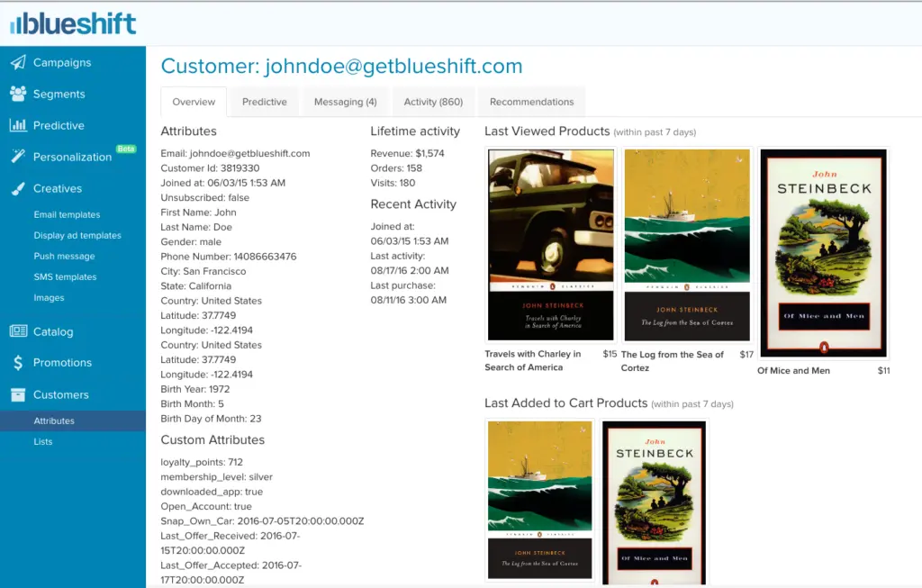Screen dimensions: 922x588
Task: Click 'Visits: 180' line
Action: click(393, 183)
